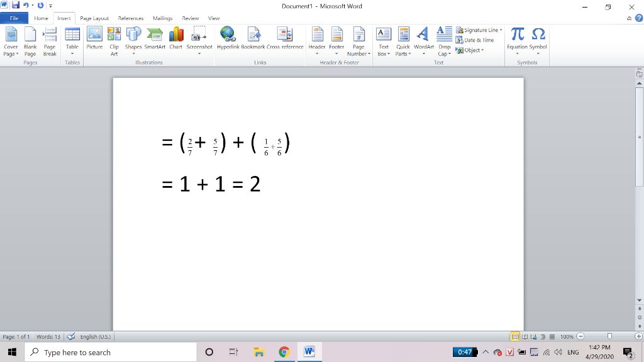Insert a Chart

tap(176, 39)
